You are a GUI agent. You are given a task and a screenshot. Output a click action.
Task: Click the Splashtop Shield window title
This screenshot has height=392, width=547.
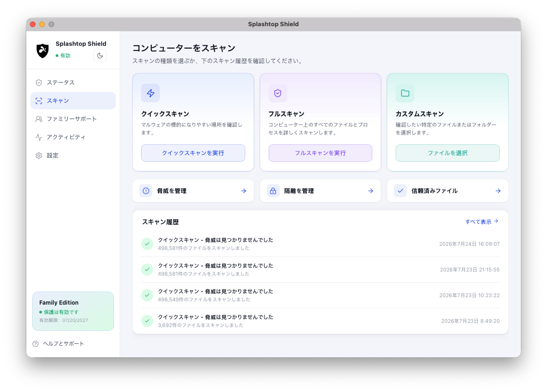tap(273, 24)
